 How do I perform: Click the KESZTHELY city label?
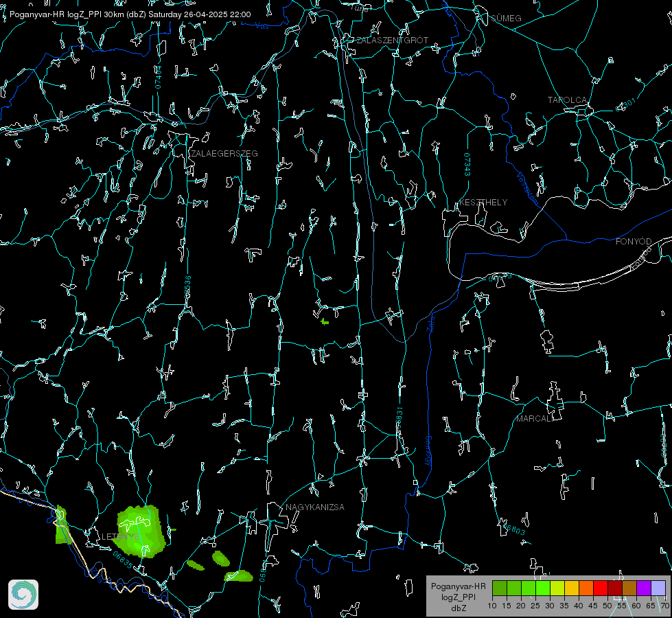click(x=483, y=203)
